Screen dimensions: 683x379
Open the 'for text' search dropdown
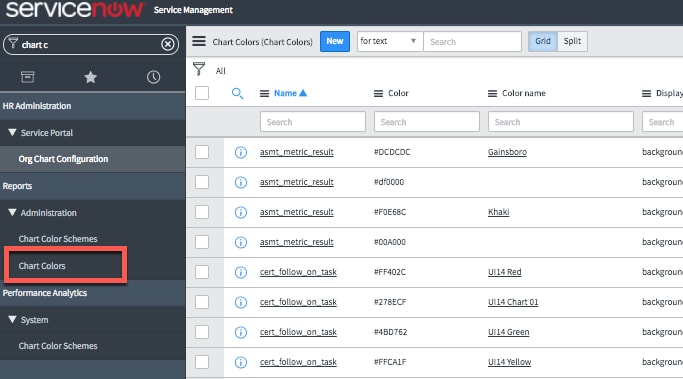click(389, 41)
